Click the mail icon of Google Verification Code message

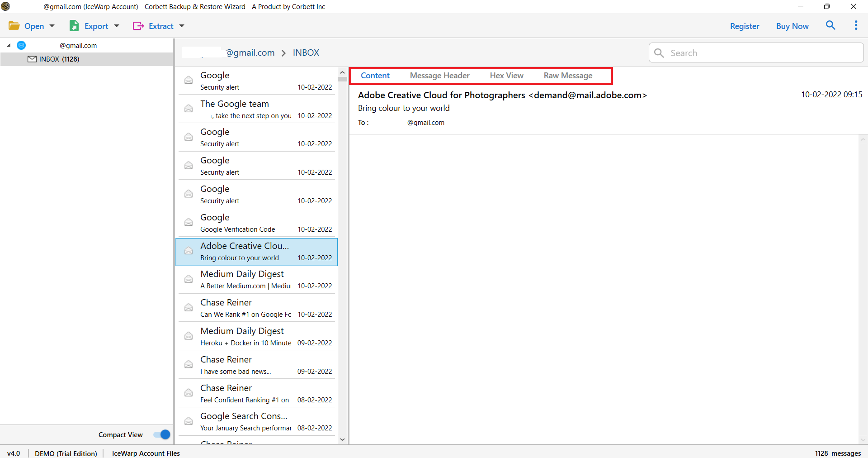point(189,222)
